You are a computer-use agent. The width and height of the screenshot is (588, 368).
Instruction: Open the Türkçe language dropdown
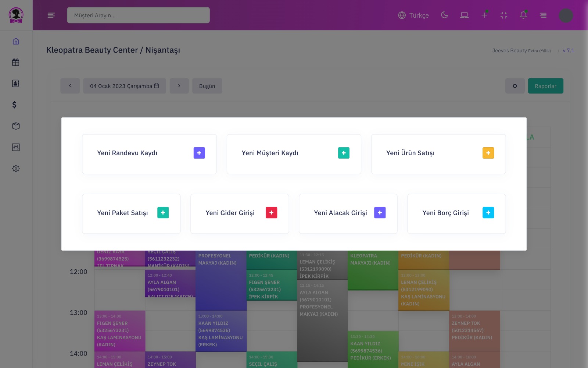tap(413, 15)
